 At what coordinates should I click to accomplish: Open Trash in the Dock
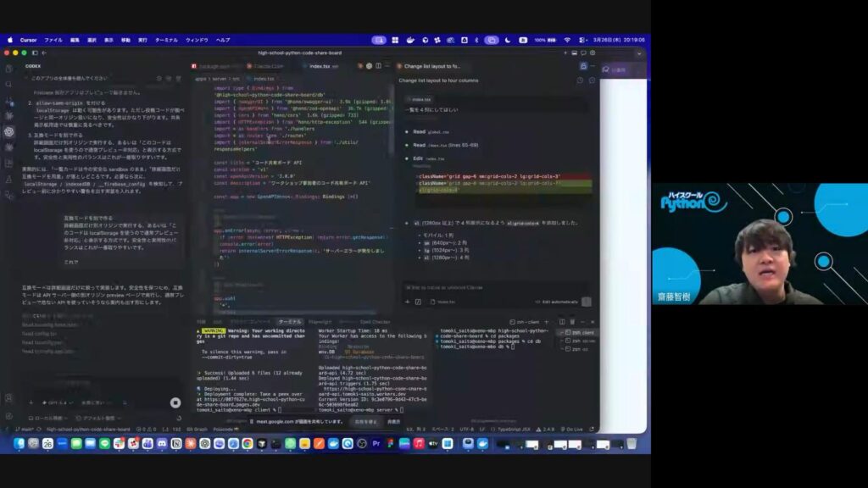631,443
